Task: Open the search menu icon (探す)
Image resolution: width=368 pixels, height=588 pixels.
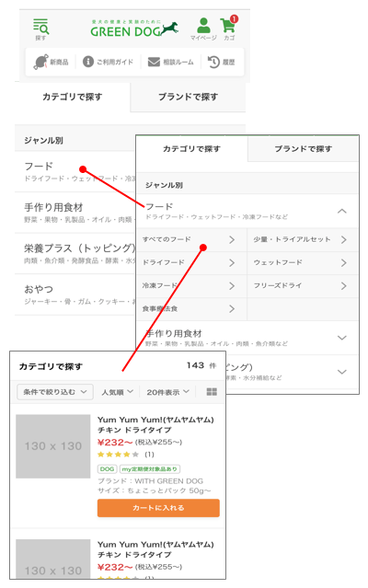Action: click(x=40, y=29)
